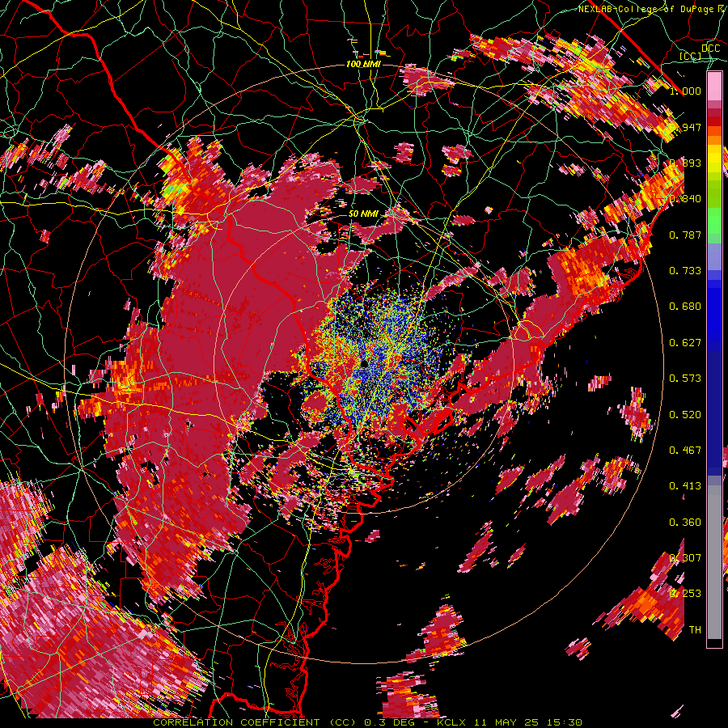
Task: Click the [CC] legend heading
Action: point(691,57)
